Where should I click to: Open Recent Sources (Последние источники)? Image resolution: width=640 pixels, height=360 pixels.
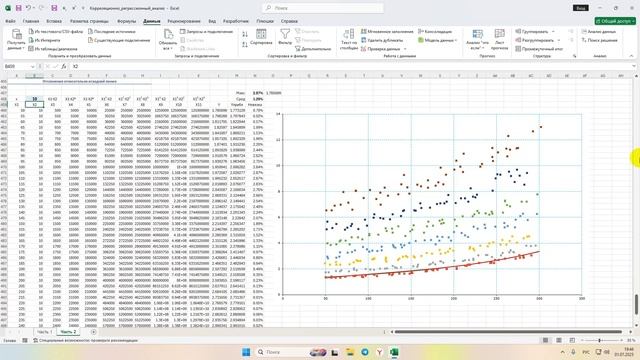click(111, 31)
